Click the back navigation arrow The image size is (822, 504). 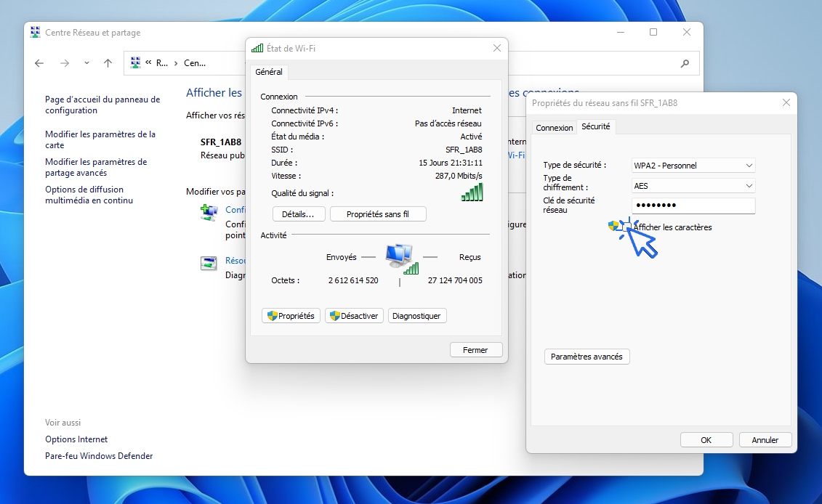[x=39, y=63]
